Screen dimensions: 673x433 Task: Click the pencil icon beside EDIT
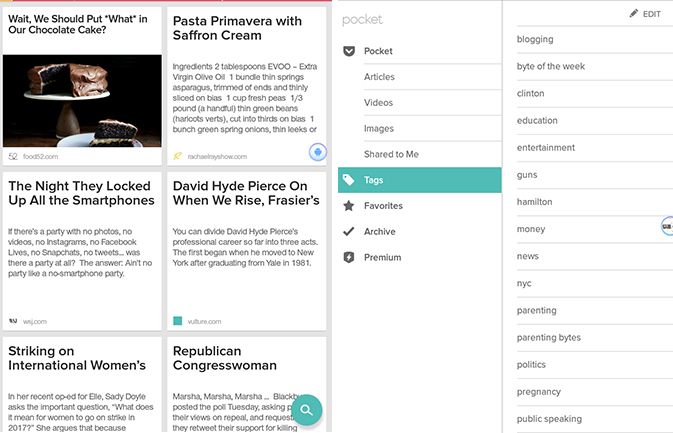[x=634, y=14]
